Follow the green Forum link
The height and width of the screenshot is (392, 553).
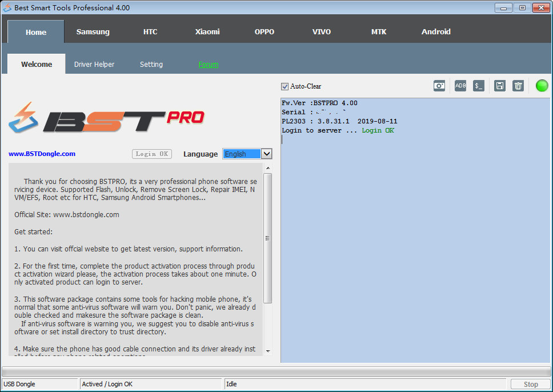[209, 64]
